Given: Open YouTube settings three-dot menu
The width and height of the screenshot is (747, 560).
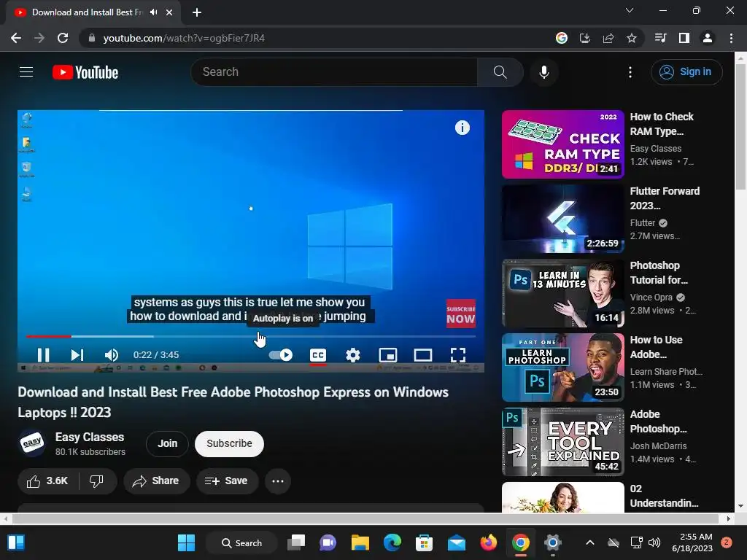Looking at the screenshot, I should (630, 72).
